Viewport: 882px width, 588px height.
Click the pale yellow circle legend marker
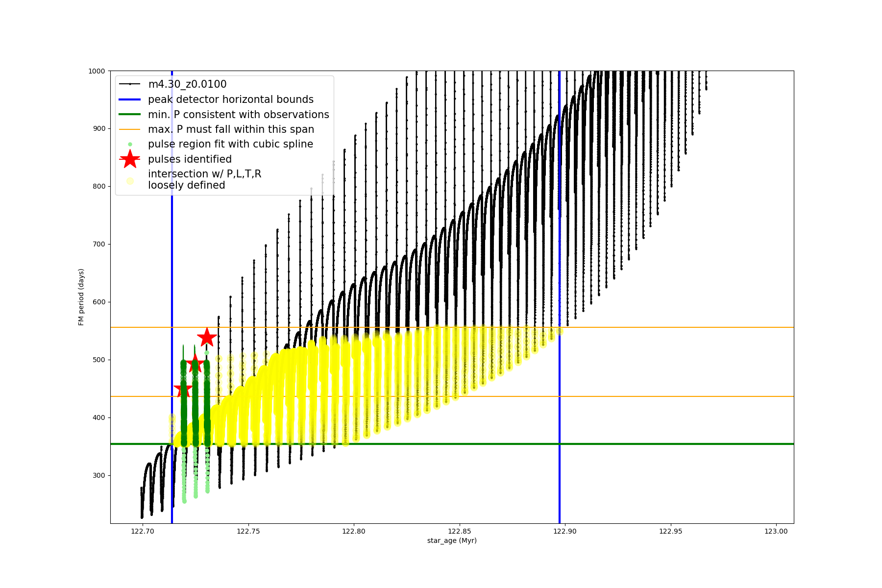(x=130, y=181)
